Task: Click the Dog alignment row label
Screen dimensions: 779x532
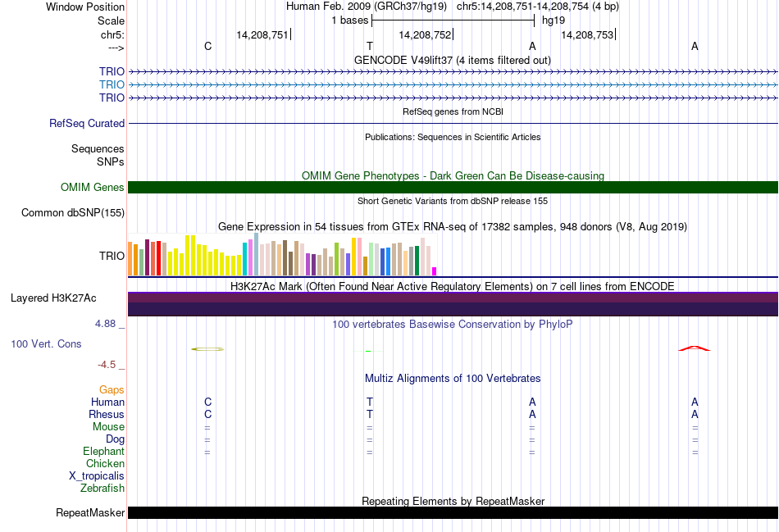Action: click(115, 439)
